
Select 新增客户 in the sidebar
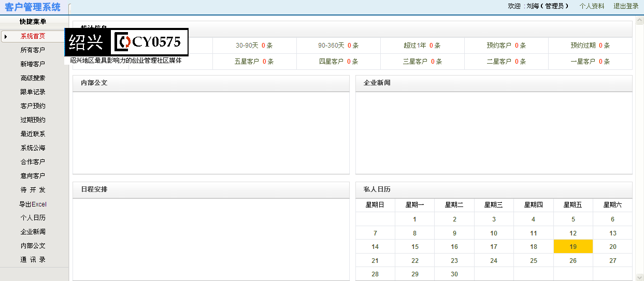coord(33,64)
